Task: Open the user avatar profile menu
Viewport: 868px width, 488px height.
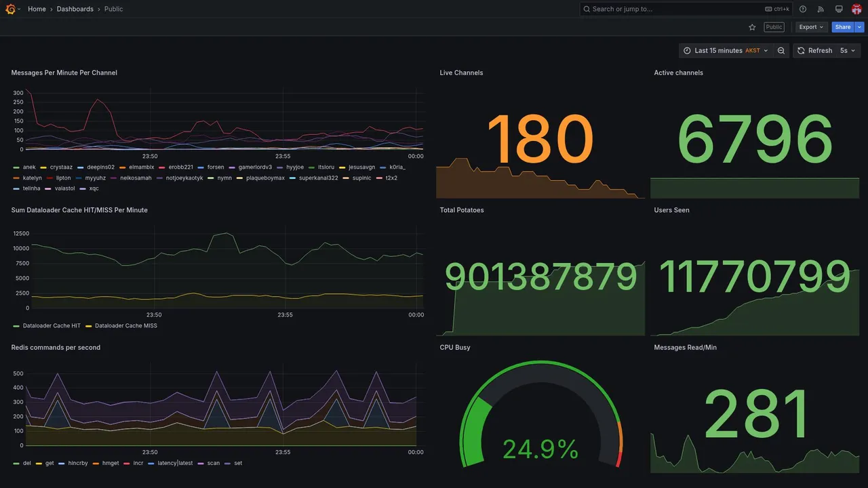Action: 856,9
